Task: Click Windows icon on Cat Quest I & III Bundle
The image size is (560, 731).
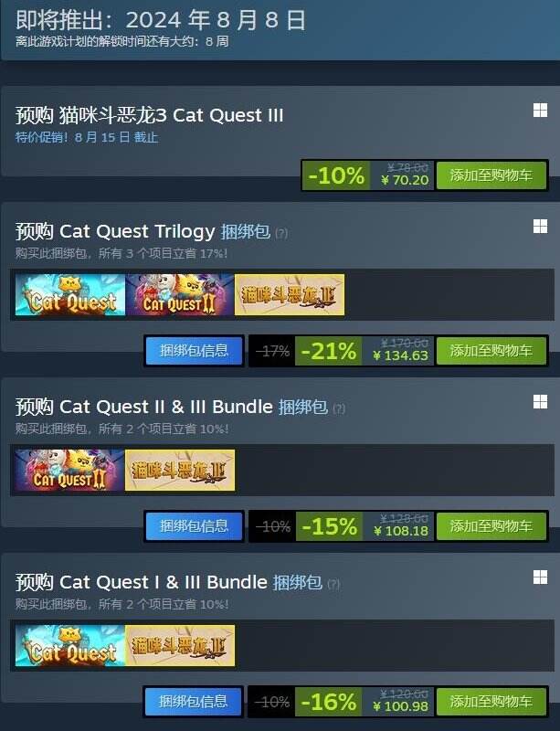Action: [x=540, y=577]
